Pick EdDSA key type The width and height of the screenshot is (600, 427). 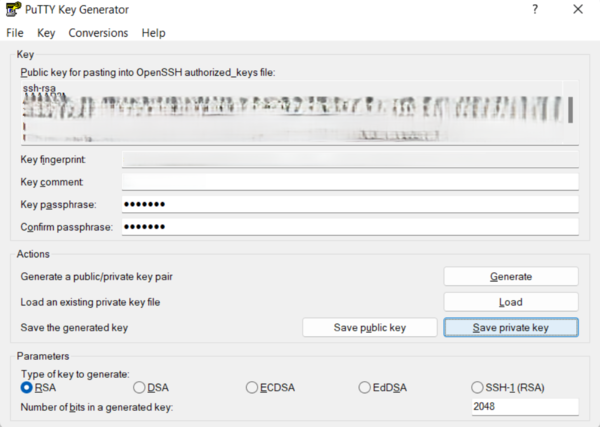364,387
